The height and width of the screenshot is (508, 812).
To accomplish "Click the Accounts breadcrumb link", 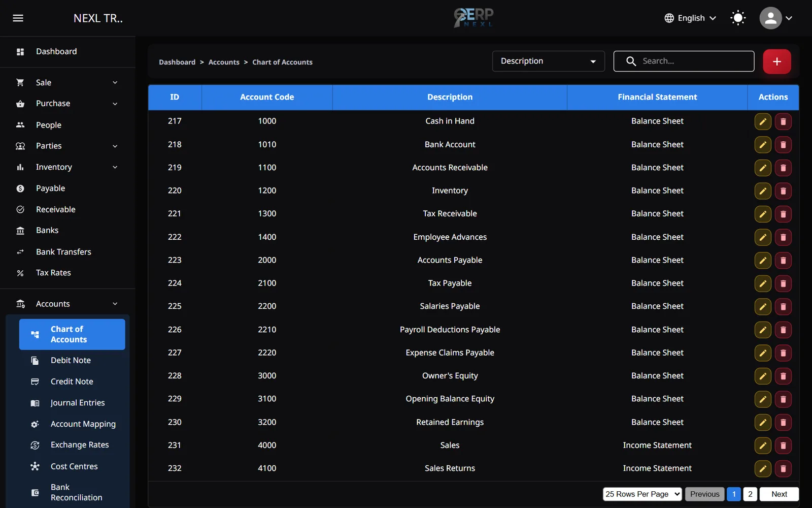I will pyautogui.click(x=224, y=62).
